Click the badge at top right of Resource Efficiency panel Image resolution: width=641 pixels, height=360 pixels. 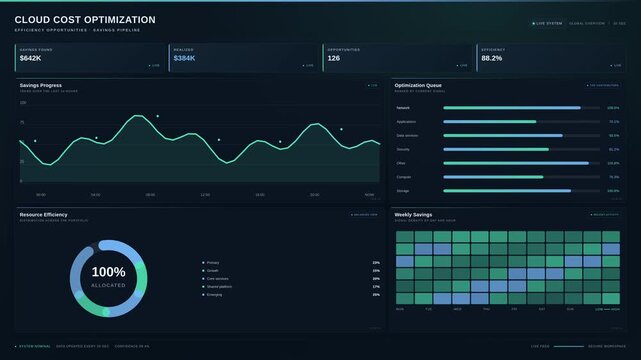pyautogui.click(x=364, y=215)
